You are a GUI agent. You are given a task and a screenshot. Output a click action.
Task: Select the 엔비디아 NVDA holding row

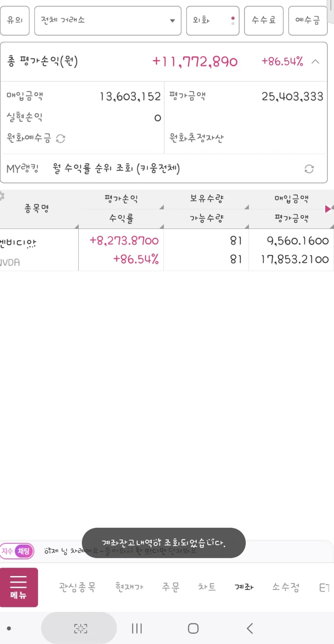coord(167,250)
